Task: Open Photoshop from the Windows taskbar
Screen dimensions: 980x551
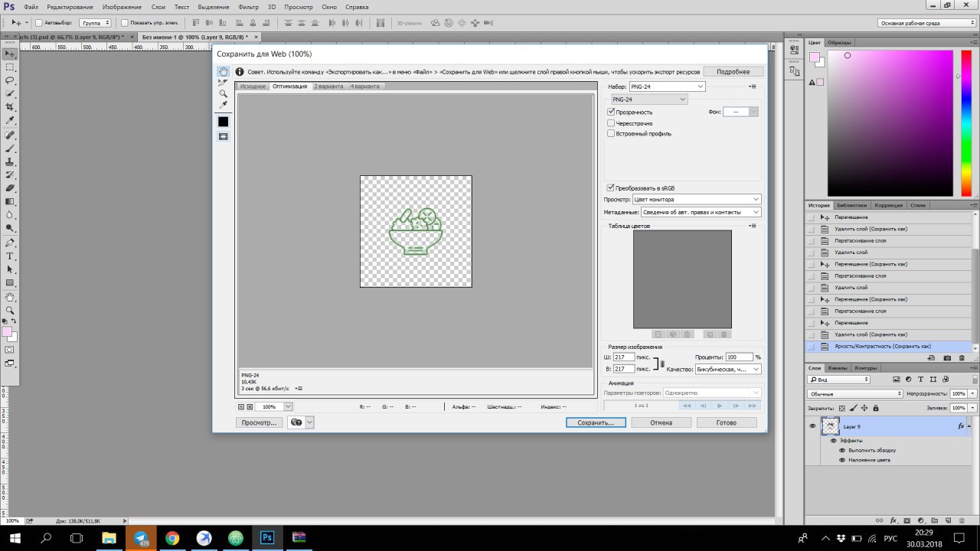Action: (267, 538)
